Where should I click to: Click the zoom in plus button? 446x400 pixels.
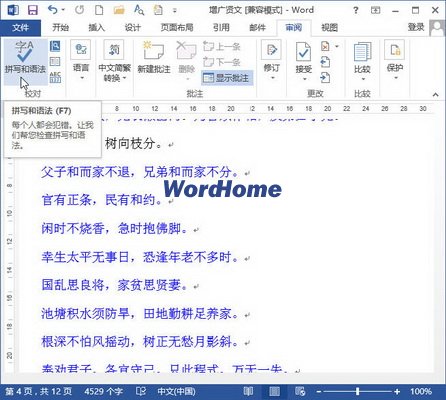(x=397, y=391)
